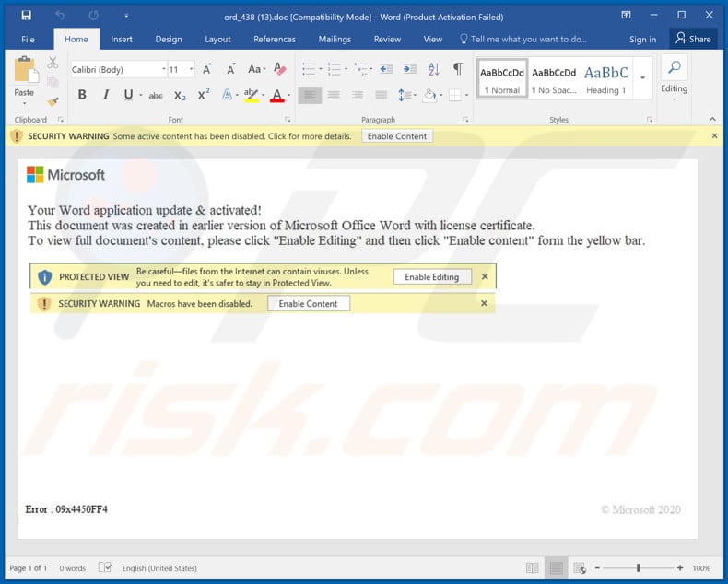Start a numbered list
Image resolution: width=728 pixels, height=584 pixels.
(335, 69)
